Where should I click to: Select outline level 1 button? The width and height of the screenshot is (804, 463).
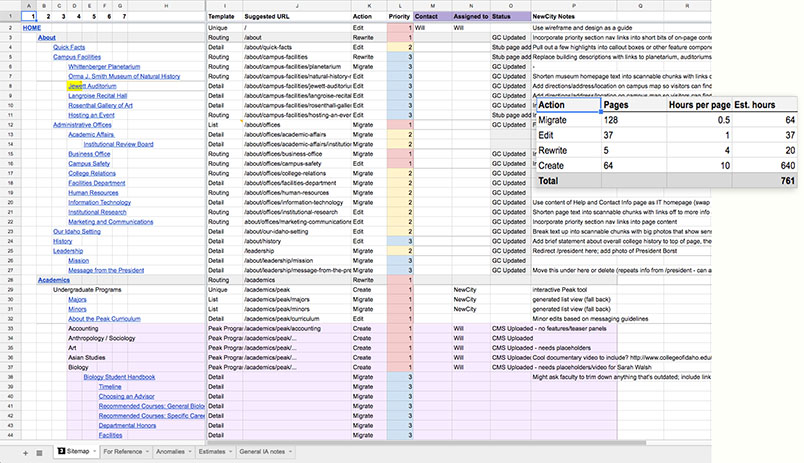click(x=29, y=16)
